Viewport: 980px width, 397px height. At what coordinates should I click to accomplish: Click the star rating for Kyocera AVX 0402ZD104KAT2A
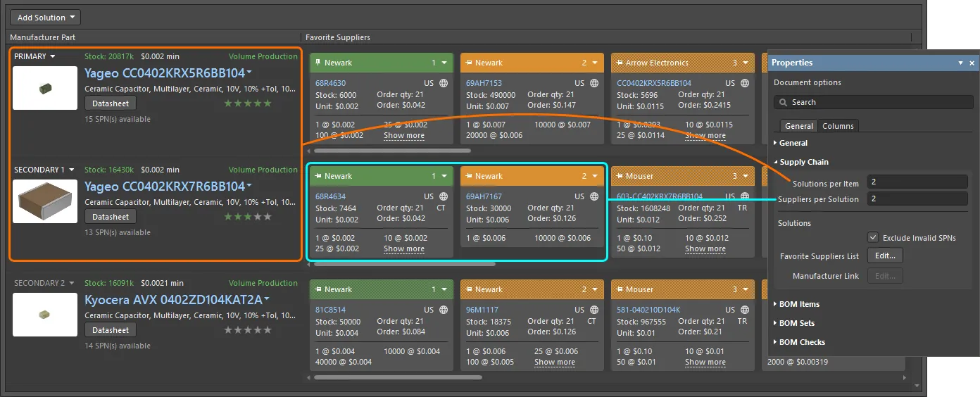(248, 330)
